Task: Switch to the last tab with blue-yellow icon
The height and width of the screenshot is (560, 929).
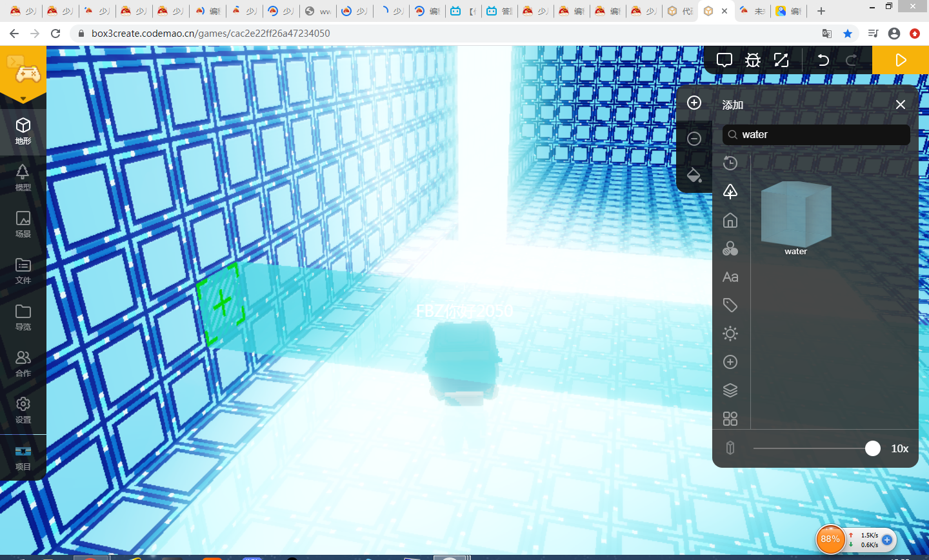Action: click(788, 11)
